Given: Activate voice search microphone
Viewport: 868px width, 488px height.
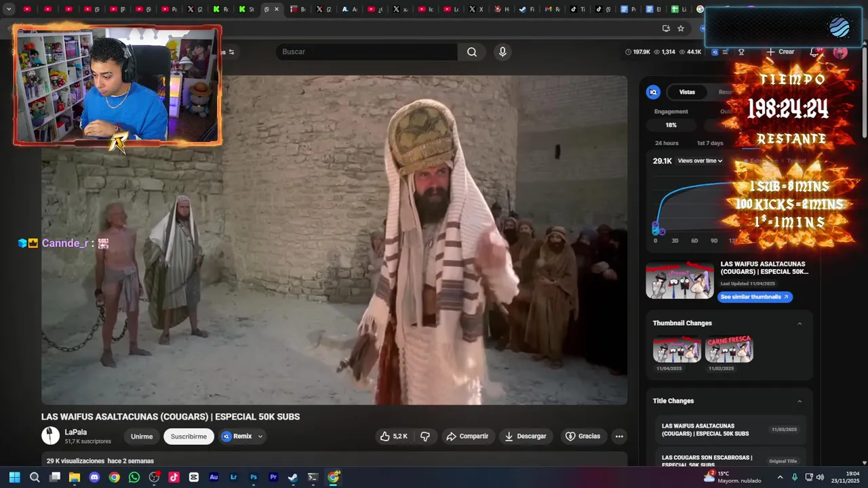Looking at the screenshot, I should point(502,52).
